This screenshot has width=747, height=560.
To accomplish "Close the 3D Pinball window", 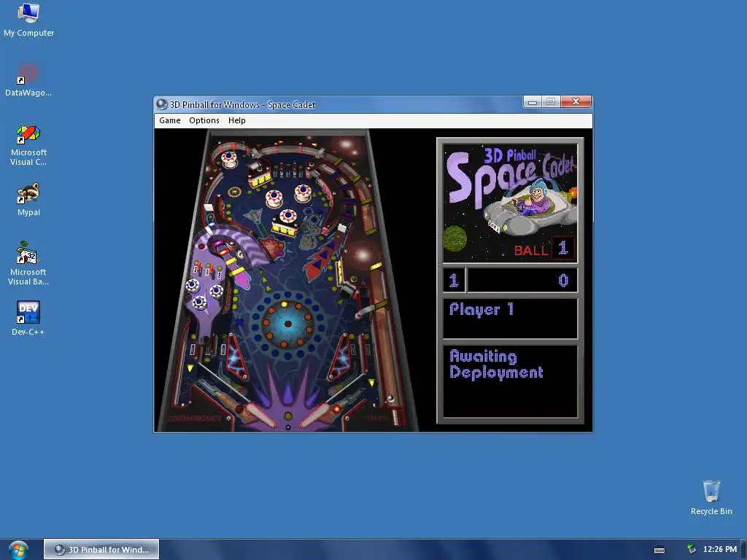I will pos(576,101).
